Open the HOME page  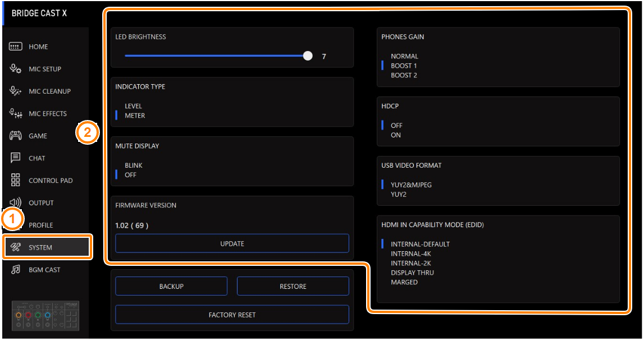(x=38, y=47)
